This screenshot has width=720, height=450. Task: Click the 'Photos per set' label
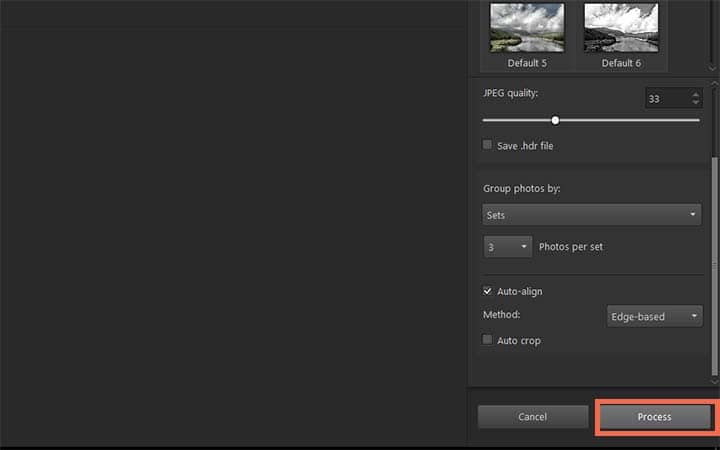[x=571, y=247]
